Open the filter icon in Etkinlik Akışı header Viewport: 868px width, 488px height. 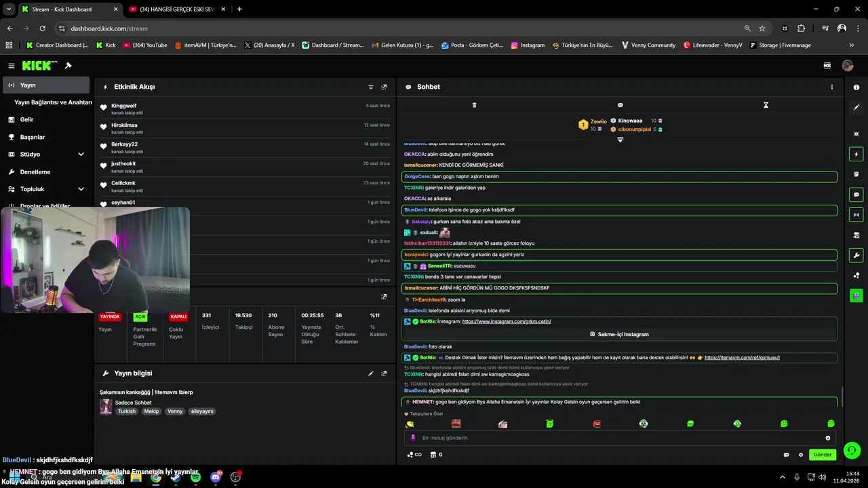[371, 87]
